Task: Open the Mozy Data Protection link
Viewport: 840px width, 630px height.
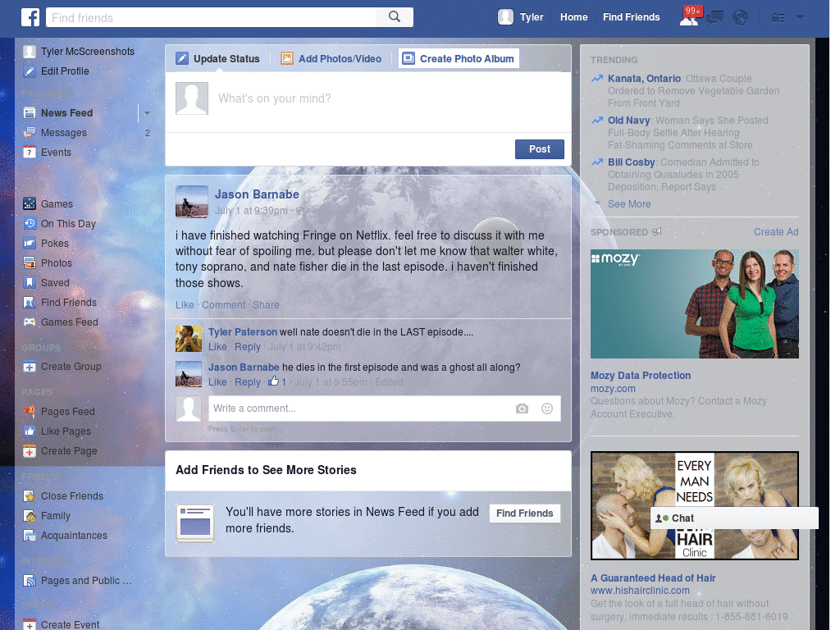Action: [x=640, y=376]
